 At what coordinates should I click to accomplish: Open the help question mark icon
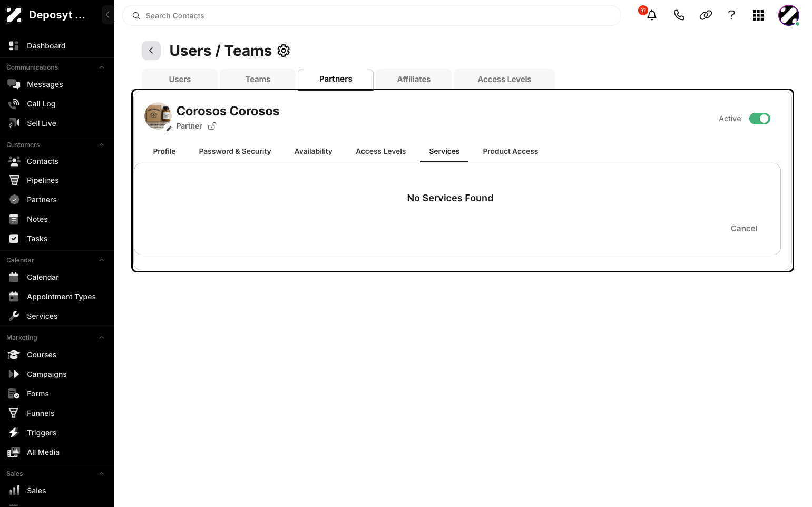click(x=731, y=15)
